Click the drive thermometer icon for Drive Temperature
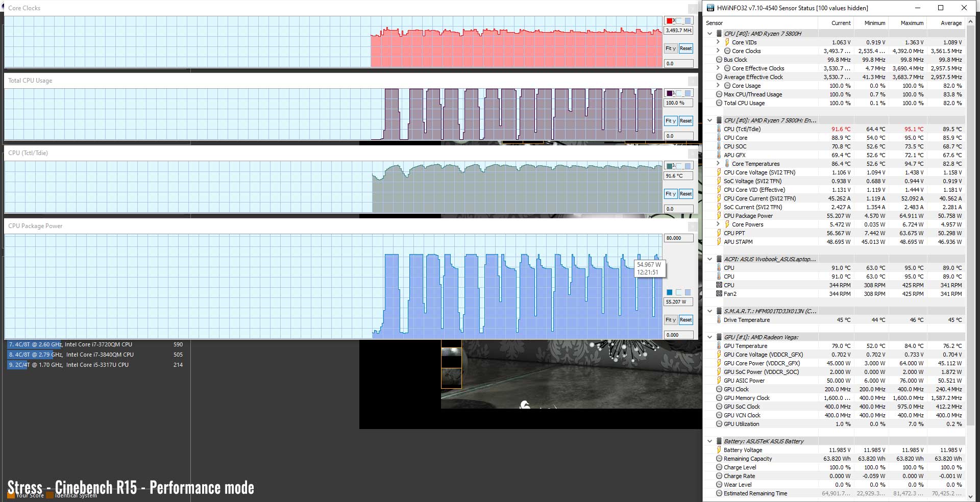The height and width of the screenshot is (502, 980). (719, 320)
